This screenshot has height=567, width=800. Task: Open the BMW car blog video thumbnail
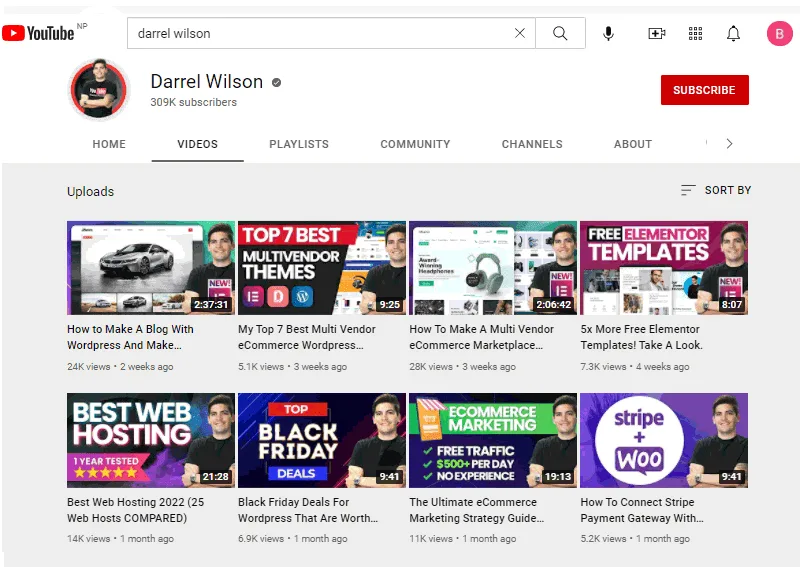coord(151,268)
